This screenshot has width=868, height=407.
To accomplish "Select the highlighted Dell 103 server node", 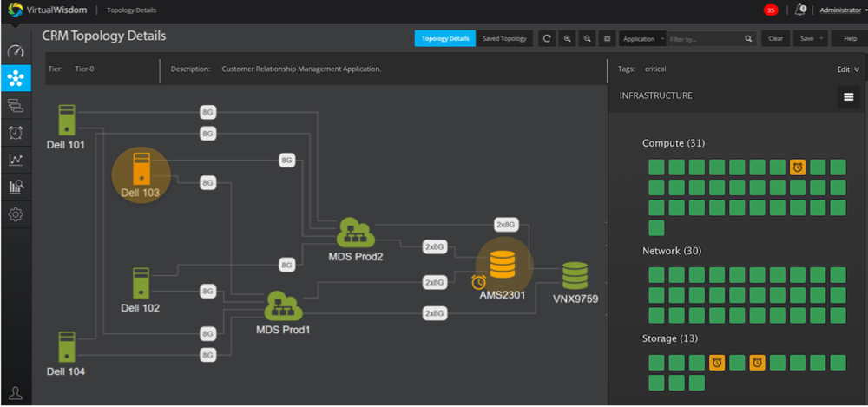I will [141, 169].
